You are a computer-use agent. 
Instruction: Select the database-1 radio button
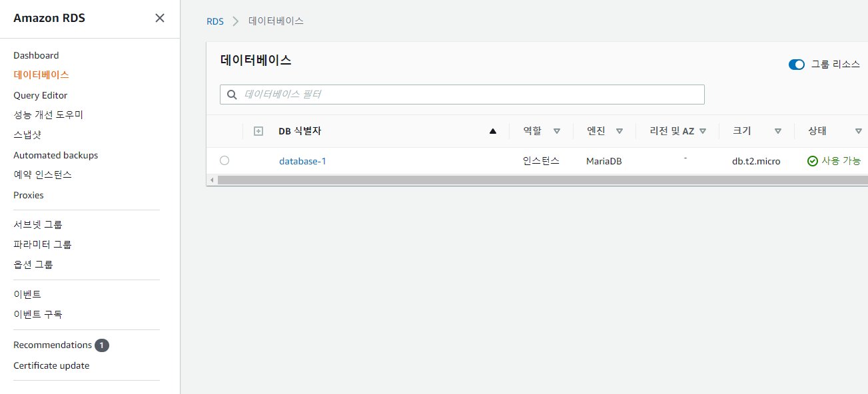click(x=224, y=160)
